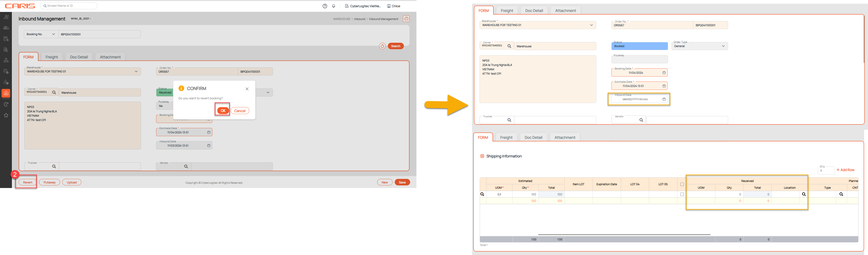
Task: Open calendar icon of Estimate Date field
Action: click(x=209, y=132)
